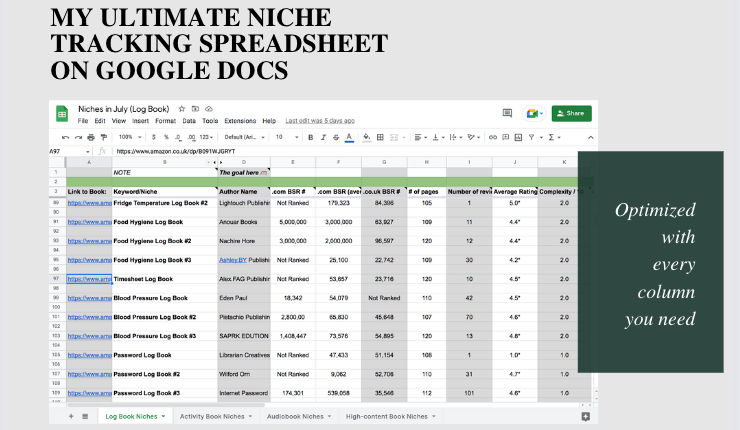Decrease decimal places
740x430 pixels.
click(x=178, y=137)
